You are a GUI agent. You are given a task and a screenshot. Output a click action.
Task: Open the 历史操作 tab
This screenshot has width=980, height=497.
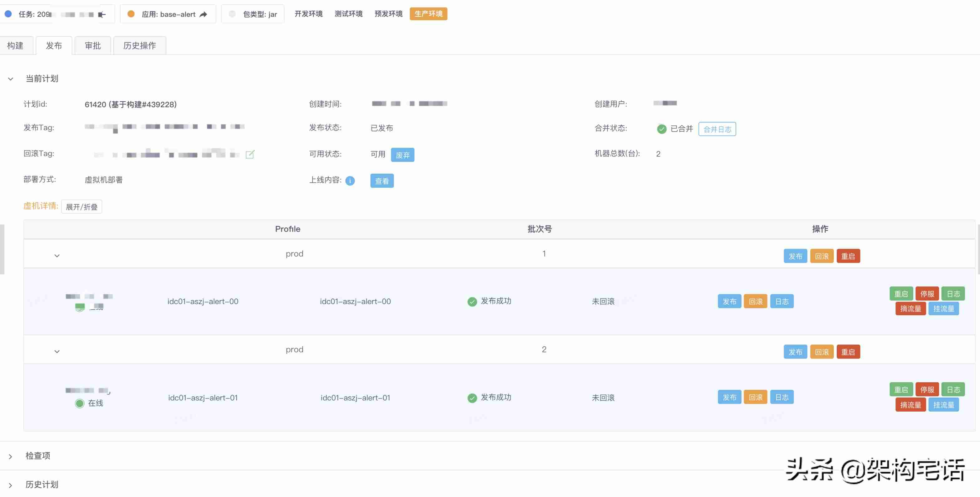pos(140,46)
